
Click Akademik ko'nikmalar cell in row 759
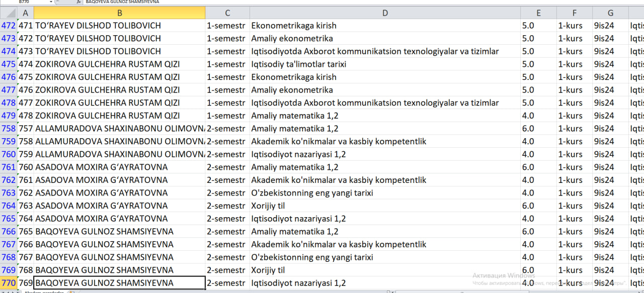[x=385, y=141]
